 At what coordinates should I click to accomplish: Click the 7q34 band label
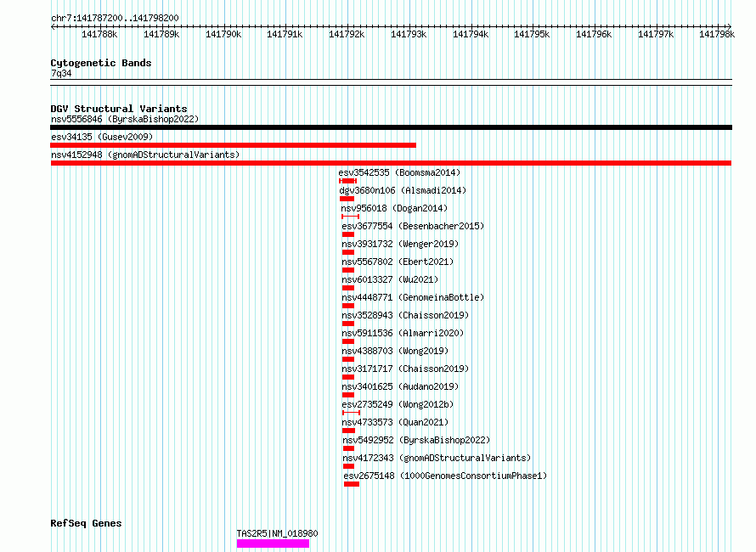61,73
